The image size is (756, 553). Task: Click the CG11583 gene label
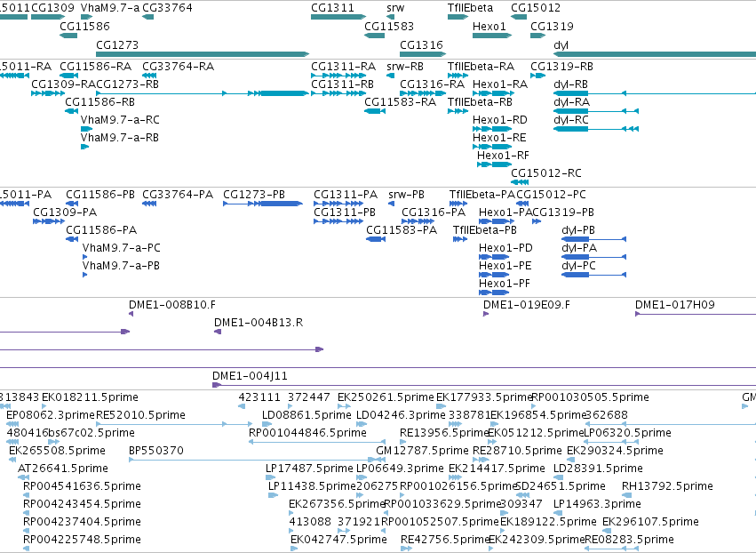point(389,26)
